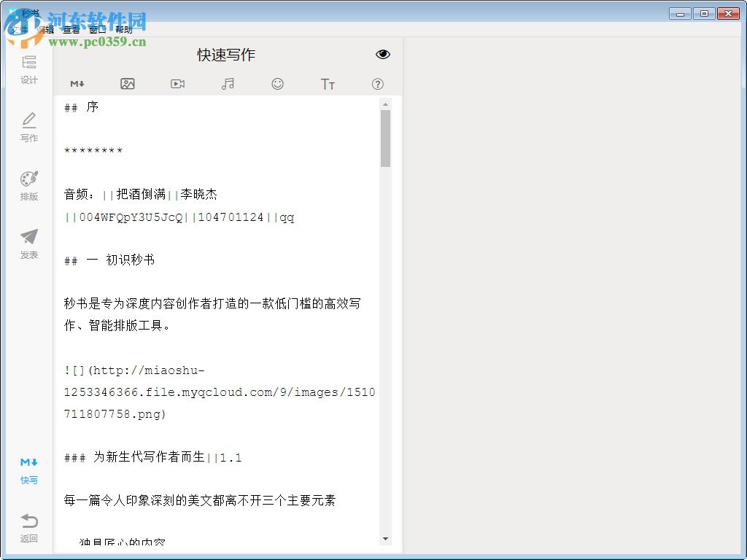
Task: Activate 快写 quick-write mode
Action: pyautogui.click(x=29, y=470)
